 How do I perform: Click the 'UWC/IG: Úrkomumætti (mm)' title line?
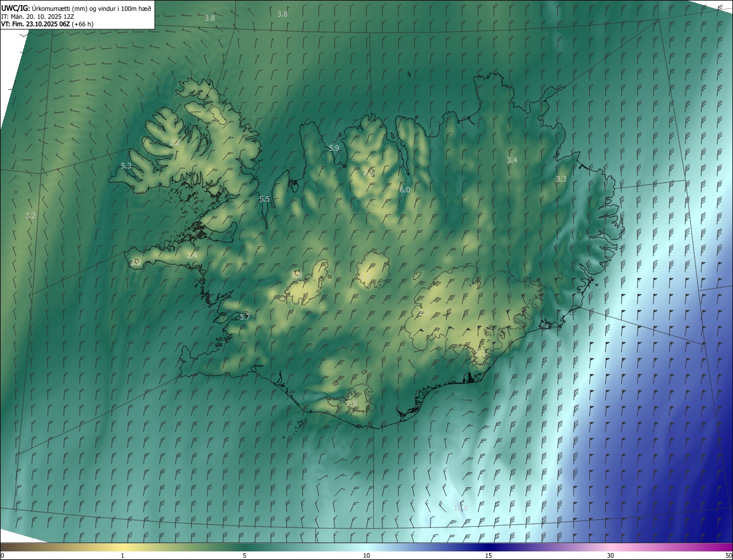76,8
